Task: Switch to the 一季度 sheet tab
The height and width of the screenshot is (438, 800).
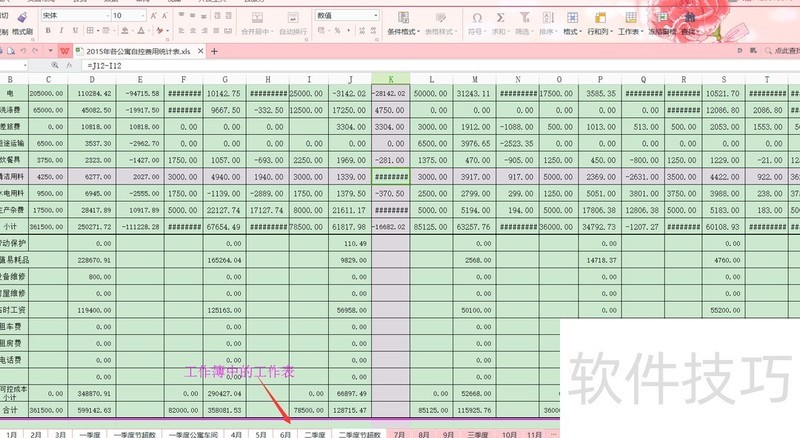Action: 90,434
